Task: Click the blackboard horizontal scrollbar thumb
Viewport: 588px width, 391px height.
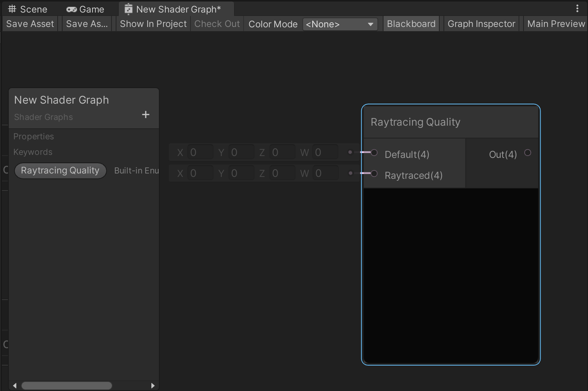Action: coord(66,386)
